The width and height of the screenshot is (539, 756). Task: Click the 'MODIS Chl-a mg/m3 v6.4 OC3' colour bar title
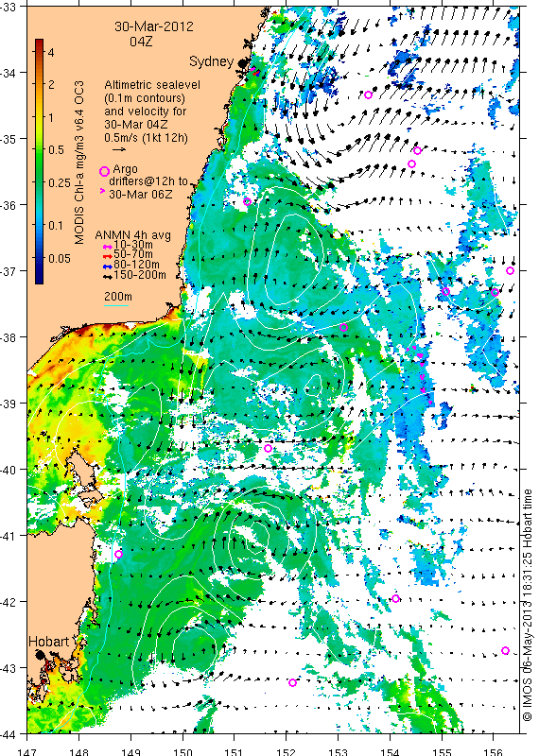[79, 163]
